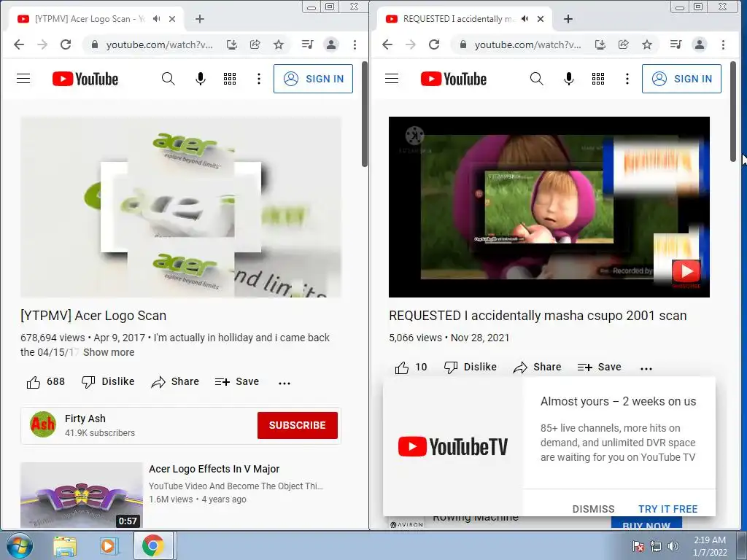747x560 pixels.
Task: Start voice search in left window
Action: (x=201, y=79)
